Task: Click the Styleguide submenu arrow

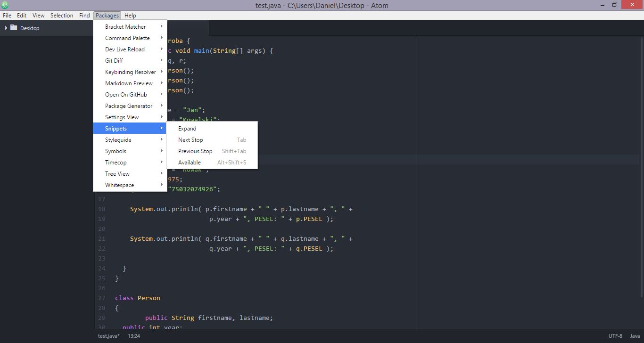Action: pos(161,140)
